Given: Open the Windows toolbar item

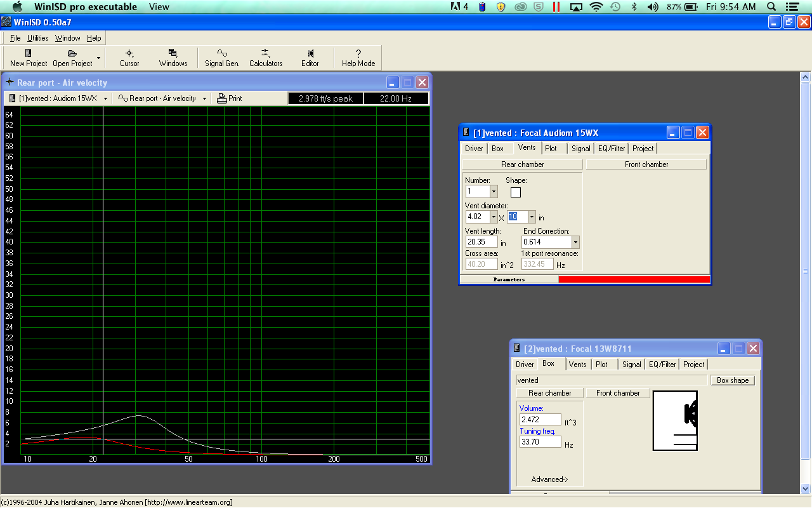Looking at the screenshot, I should point(173,58).
